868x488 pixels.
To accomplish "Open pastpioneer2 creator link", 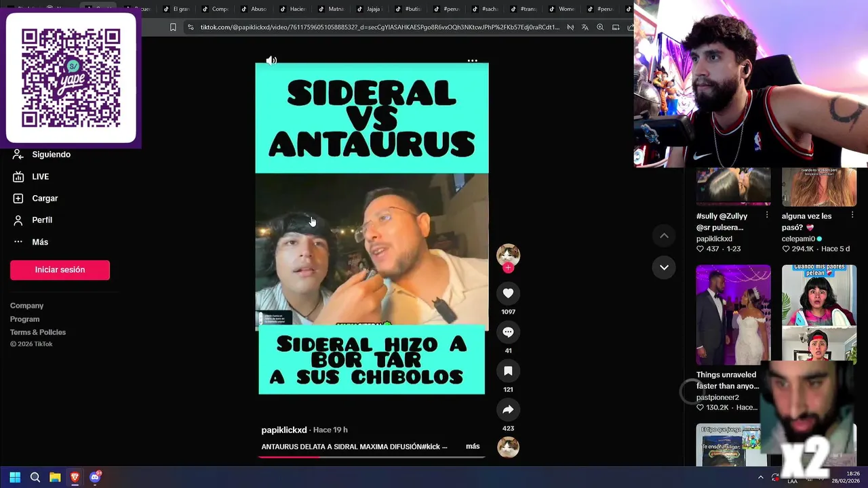I will tap(717, 397).
